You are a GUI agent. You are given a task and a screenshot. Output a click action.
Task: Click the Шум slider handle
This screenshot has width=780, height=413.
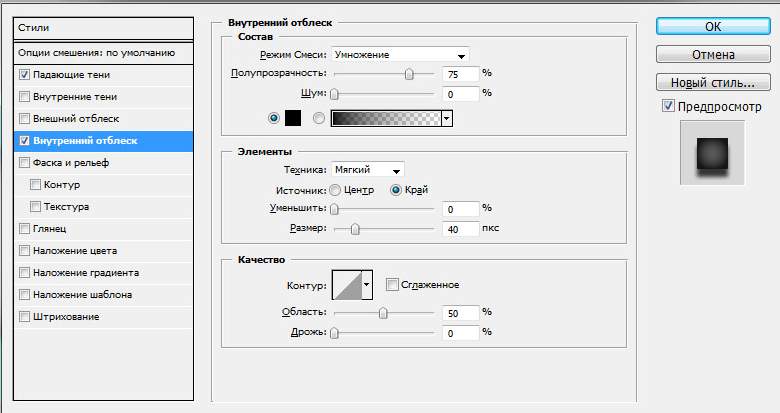[x=334, y=94]
